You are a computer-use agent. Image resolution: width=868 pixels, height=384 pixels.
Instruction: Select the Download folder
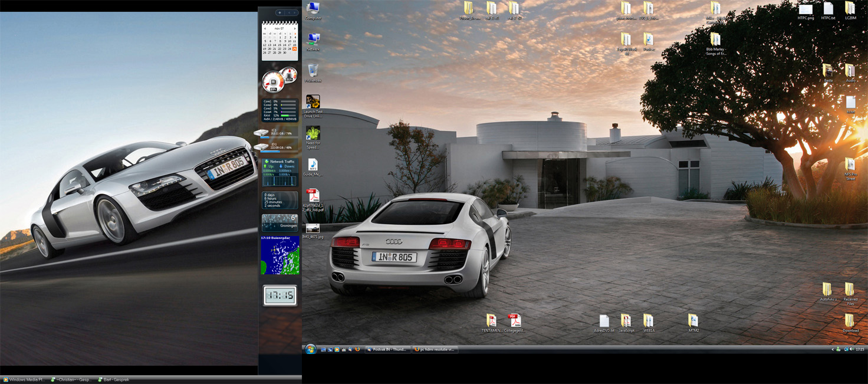click(850, 323)
